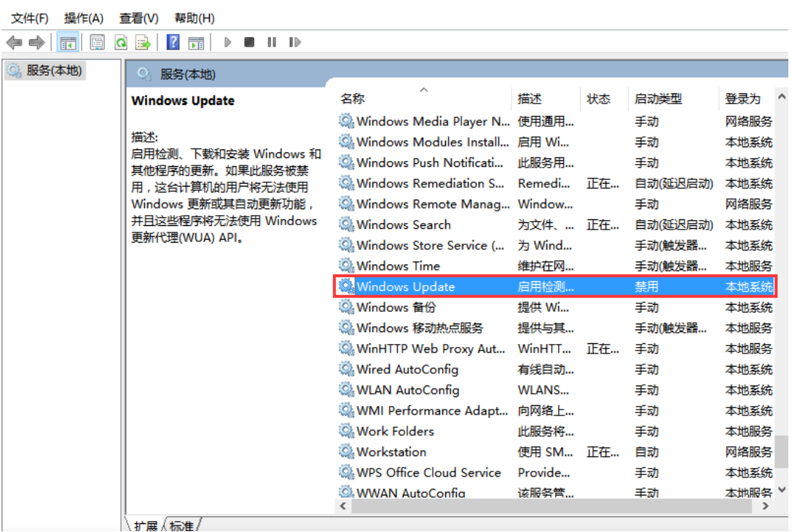
Task: Open the 查看(V) menu
Action: click(139, 17)
